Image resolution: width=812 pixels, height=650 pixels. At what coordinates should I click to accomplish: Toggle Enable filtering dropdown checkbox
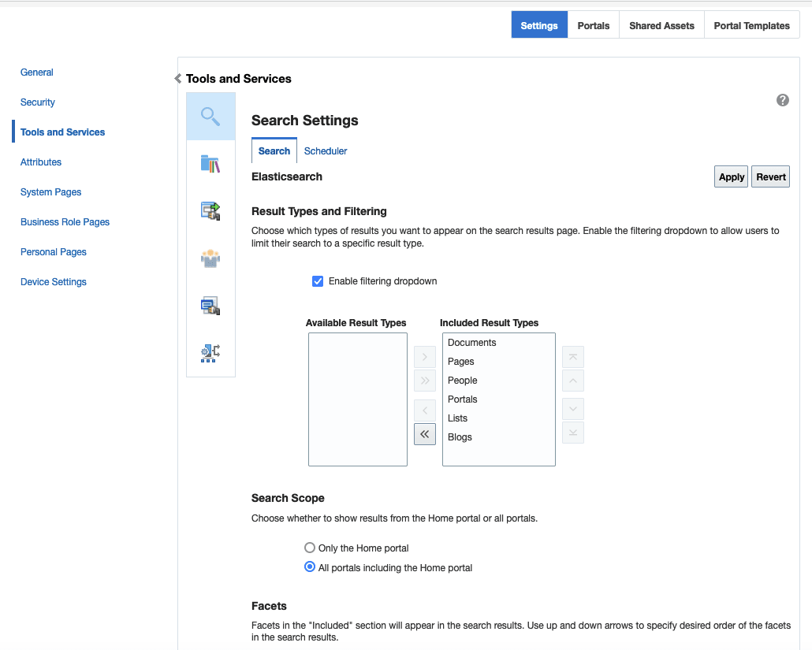pyautogui.click(x=318, y=281)
